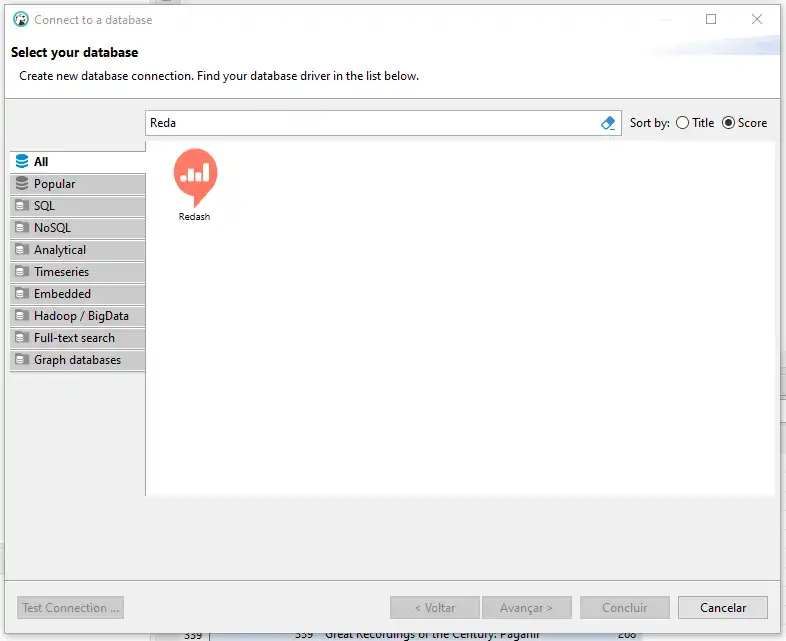The width and height of the screenshot is (786, 641).
Task: Show the Embedded category
Action: (x=78, y=294)
